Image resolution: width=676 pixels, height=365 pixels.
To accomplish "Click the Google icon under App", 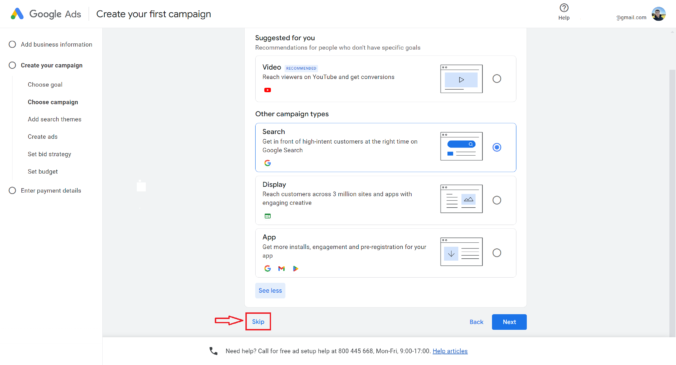I will 268,268.
